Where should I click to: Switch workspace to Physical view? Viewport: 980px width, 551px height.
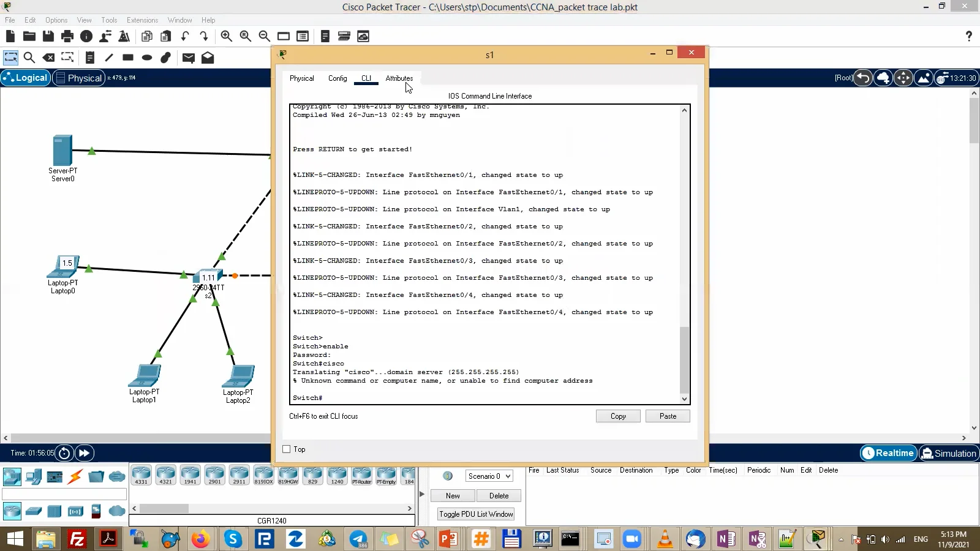click(78, 78)
